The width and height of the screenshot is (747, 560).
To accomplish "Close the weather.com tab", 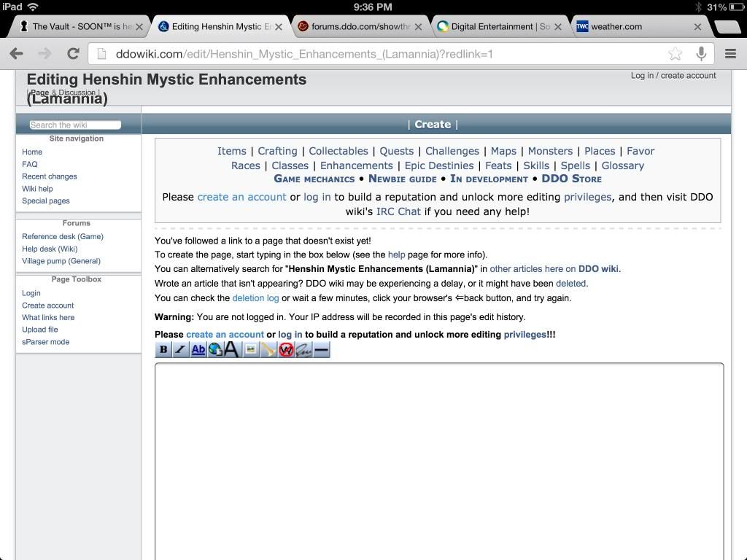I will (697, 27).
